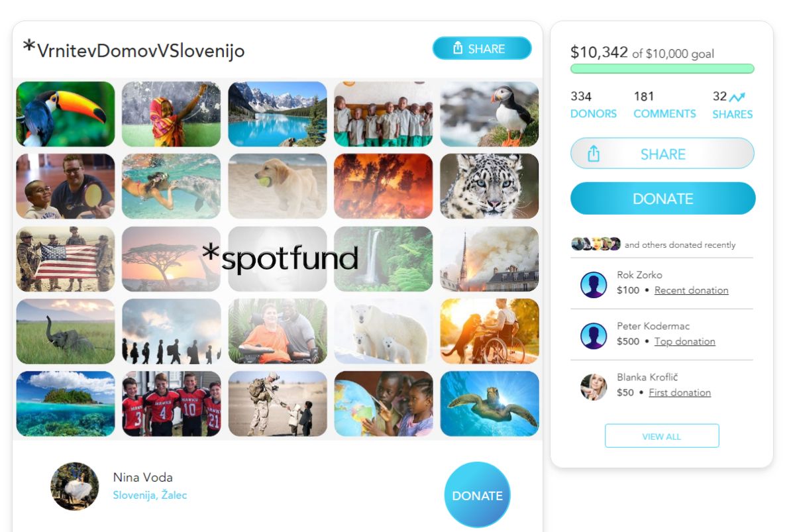Click the SHARE button beside campaign title

(482, 48)
